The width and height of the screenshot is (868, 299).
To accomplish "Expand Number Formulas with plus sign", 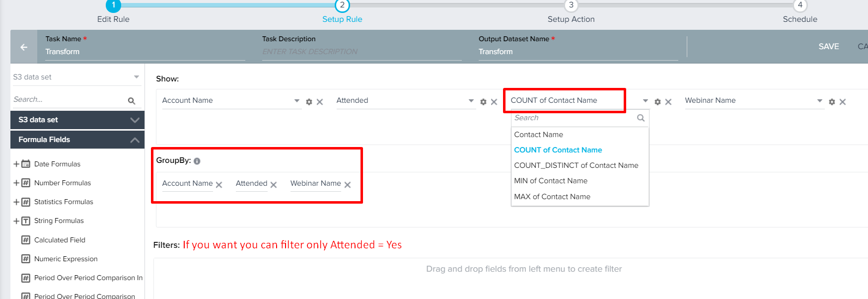I will pos(16,183).
